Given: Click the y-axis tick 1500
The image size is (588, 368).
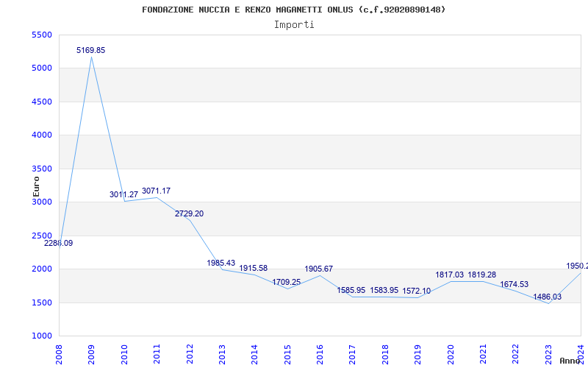Looking at the screenshot, I should pos(42,302).
